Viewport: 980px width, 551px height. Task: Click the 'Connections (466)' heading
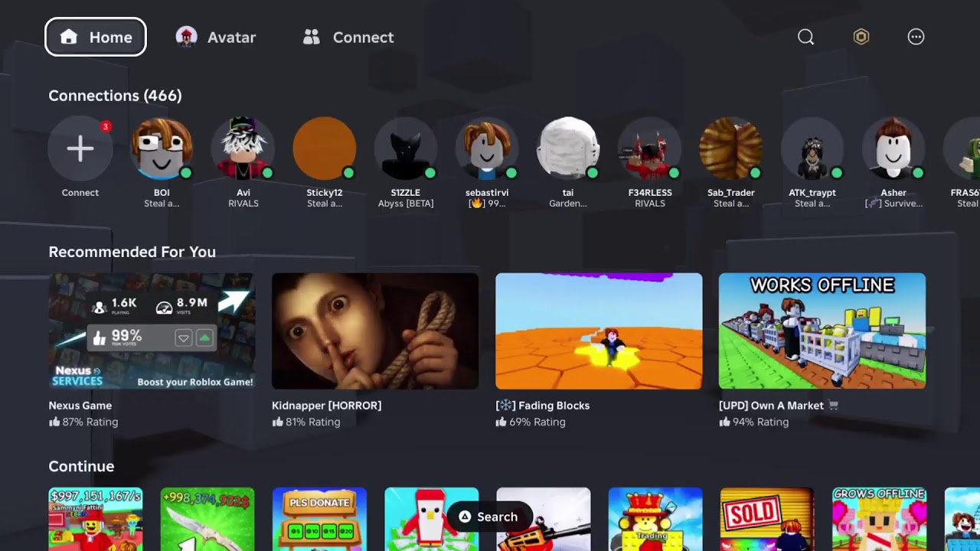point(116,96)
